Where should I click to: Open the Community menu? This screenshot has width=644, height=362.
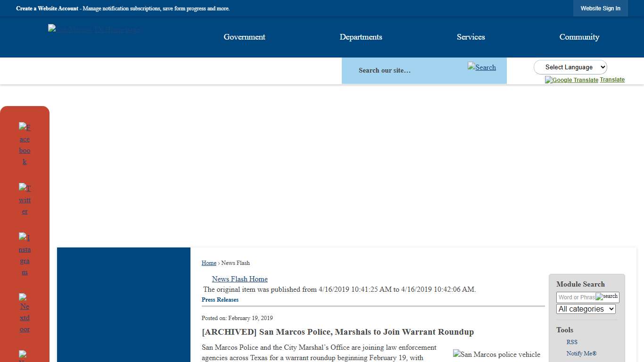579,37
